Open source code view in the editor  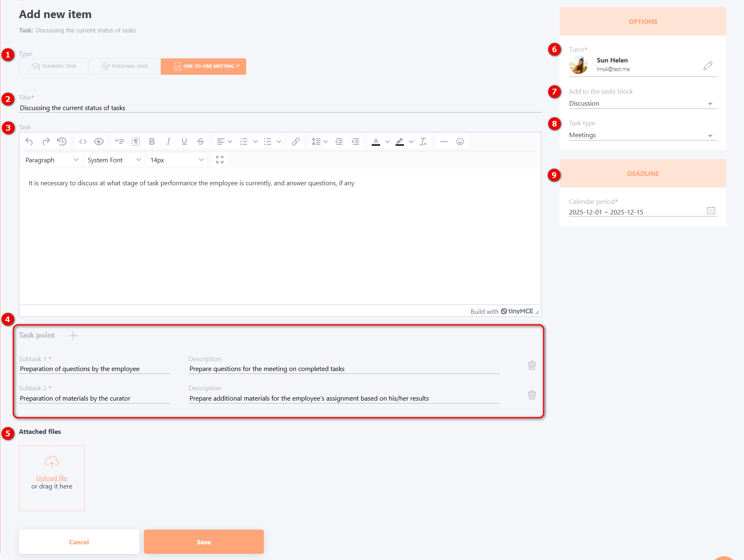[x=83, y=142]
